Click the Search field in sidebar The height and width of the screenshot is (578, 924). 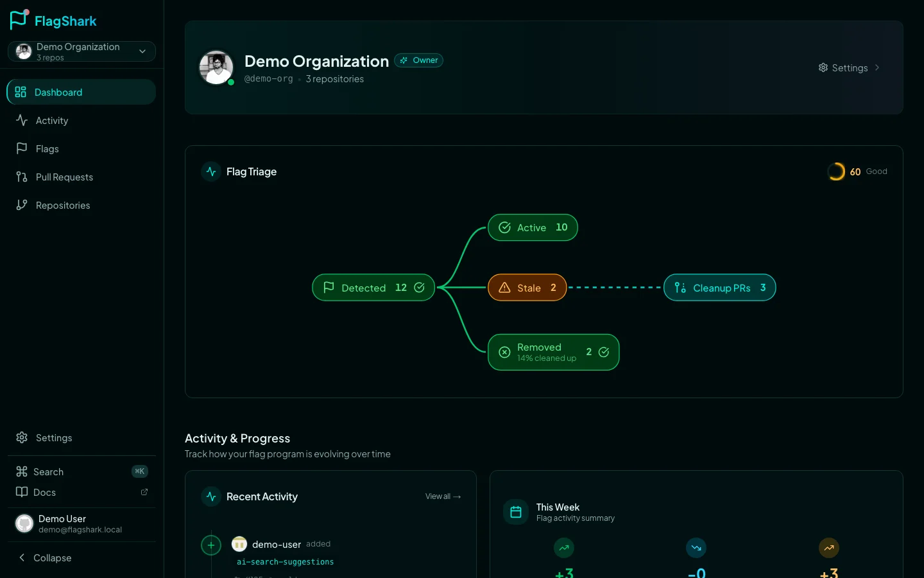pyautogui.click(x=49, y=472)
